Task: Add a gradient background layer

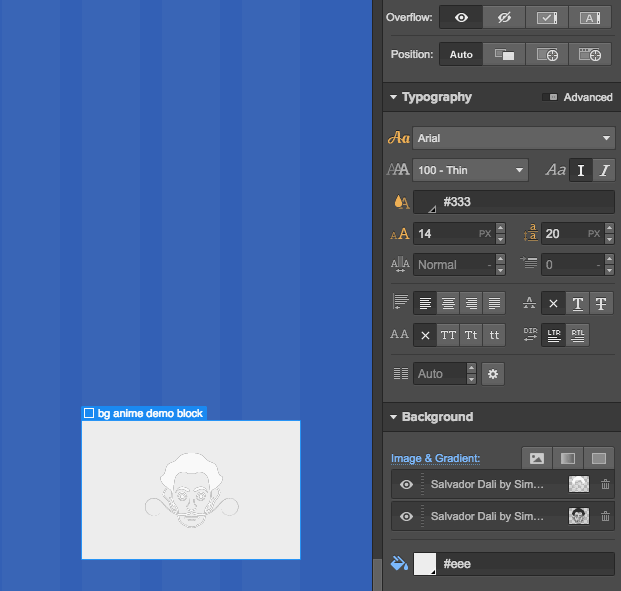Action: point(568,458)
